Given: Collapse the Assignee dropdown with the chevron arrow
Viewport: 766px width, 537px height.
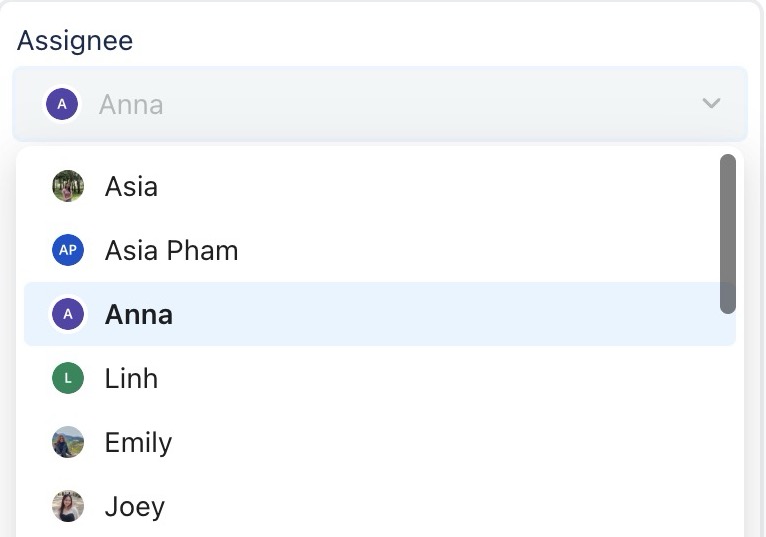Looking at the screenshot, I should [712, 103].
